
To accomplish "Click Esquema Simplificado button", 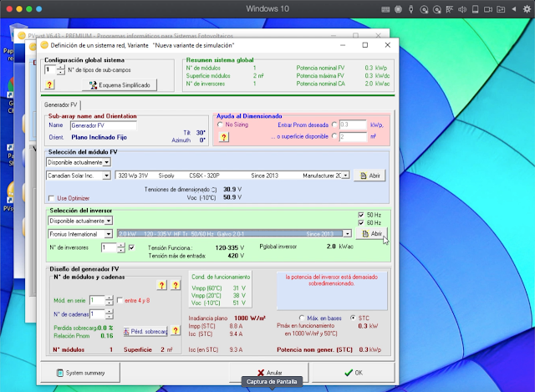I will (120, 85).
